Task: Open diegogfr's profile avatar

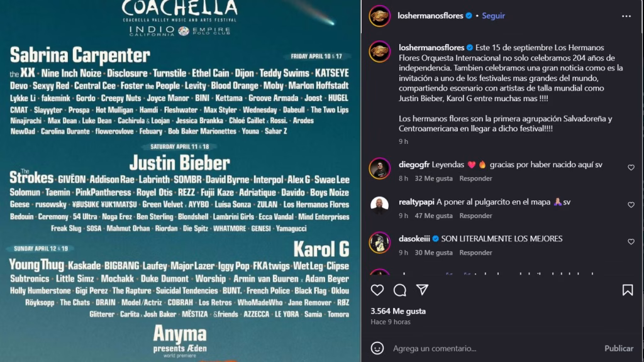Action: (379, 168)
